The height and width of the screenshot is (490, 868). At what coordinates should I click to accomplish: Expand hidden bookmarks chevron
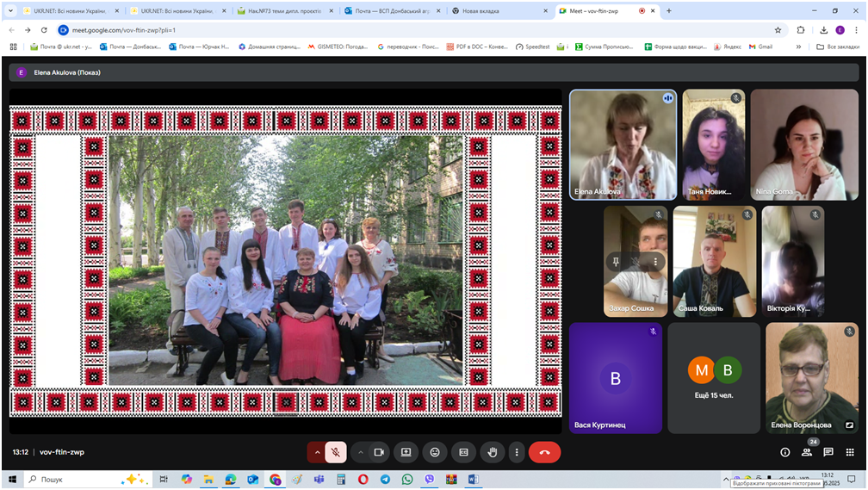tap(798, 47)
